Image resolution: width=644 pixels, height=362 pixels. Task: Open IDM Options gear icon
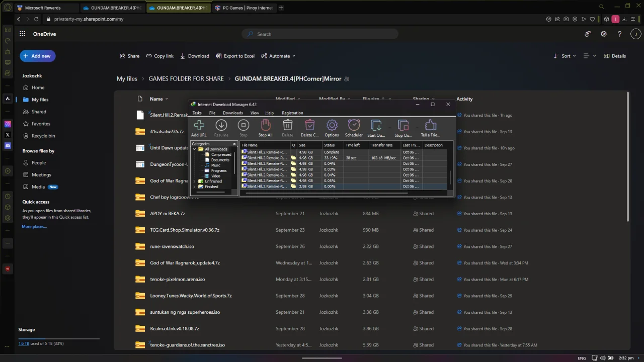pyautogui.click(x=332, y=125)
